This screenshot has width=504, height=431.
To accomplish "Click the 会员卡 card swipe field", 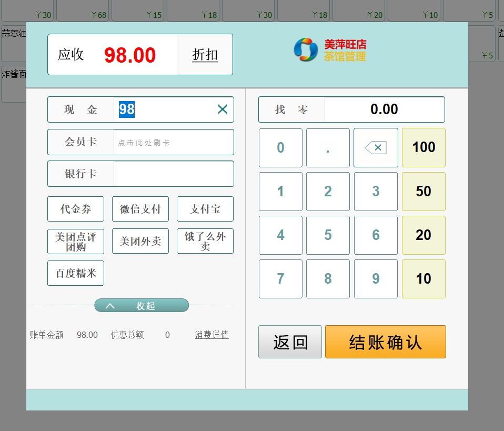I will point(173,142).
